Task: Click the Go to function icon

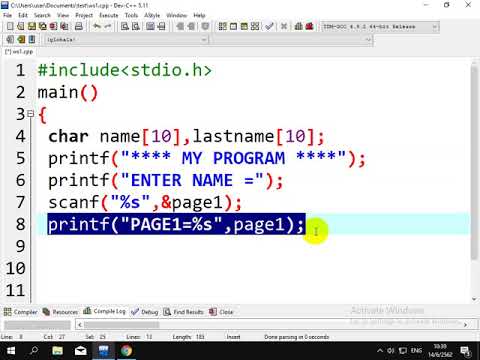Action: 150,26
